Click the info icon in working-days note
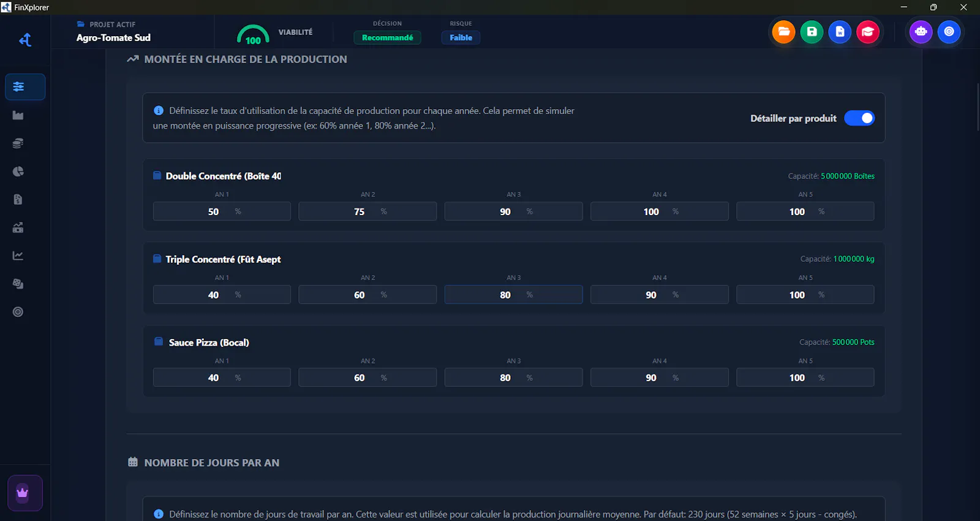 [159, 514]
